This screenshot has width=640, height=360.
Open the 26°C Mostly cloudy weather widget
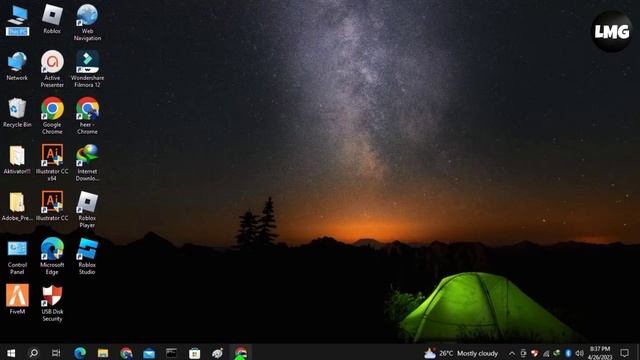coord(461,353)
